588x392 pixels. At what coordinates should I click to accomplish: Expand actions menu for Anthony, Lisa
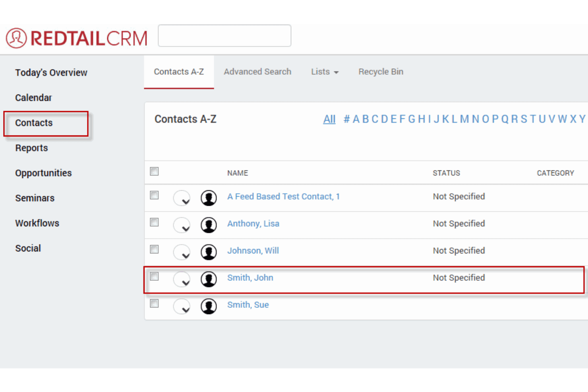click(x=182, y=225)
